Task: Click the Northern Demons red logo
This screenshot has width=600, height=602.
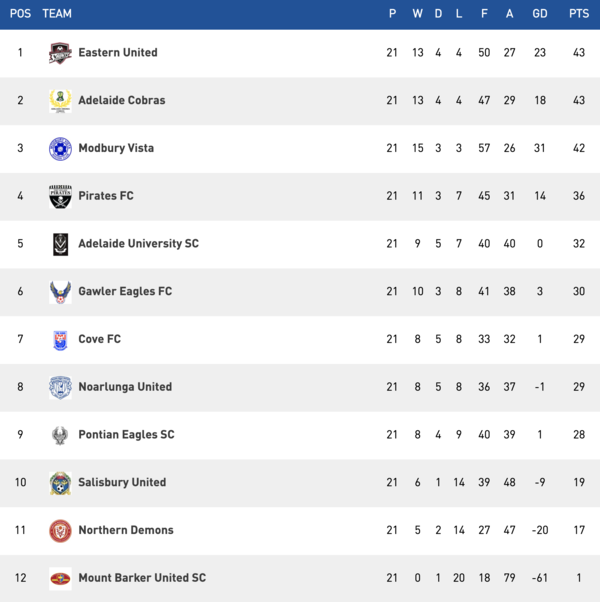Action: (x=60, y=531)
